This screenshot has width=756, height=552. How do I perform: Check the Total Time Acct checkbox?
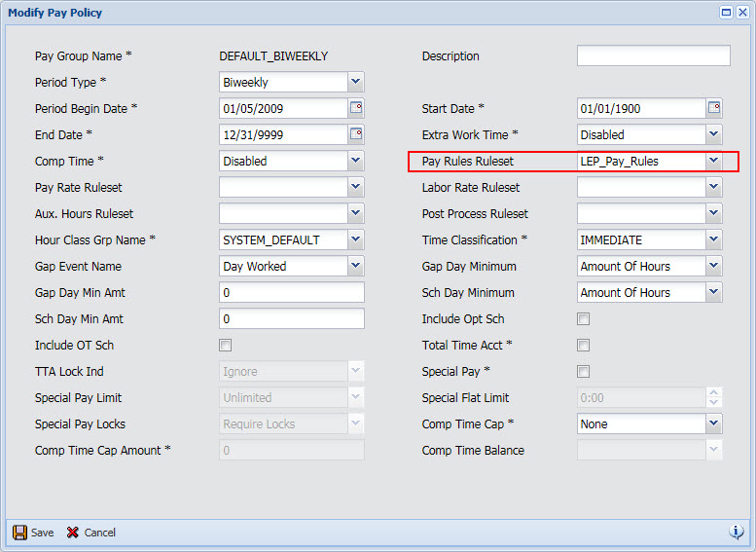point(584,346)
